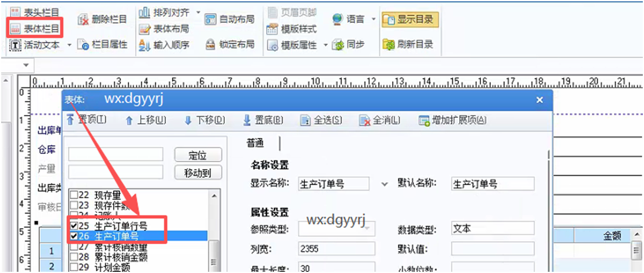Open 栏目属性 field properties
This screenshot has height=273, width=644.
click(x=102, y=44)
